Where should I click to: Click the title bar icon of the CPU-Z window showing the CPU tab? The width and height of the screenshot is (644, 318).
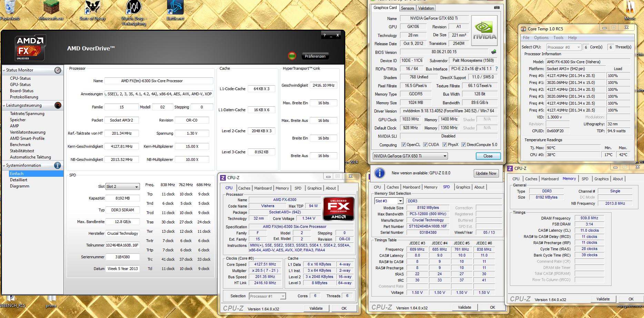(223, 178)
